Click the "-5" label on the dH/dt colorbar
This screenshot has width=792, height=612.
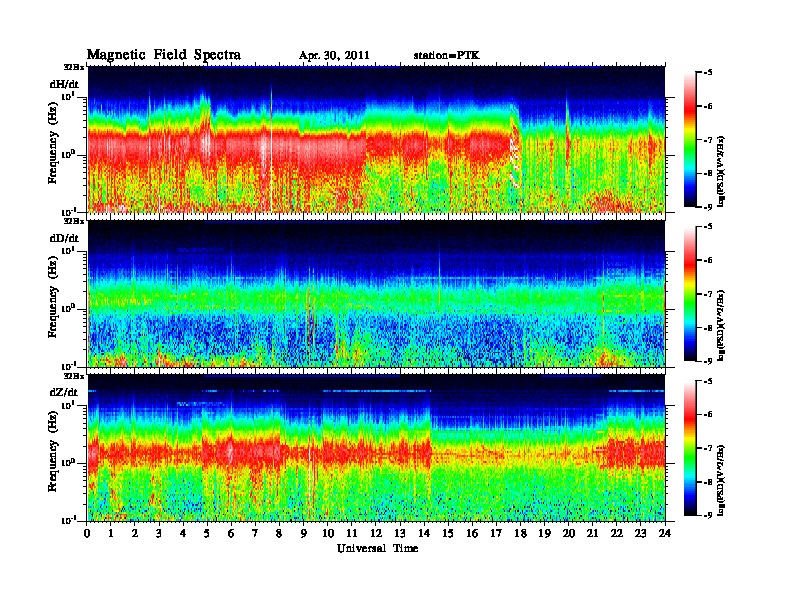pyautogui.click(x=708, y=73)
